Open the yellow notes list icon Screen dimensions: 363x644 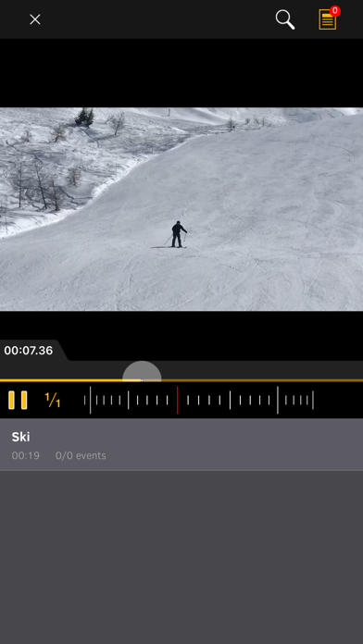[x=328, y=19]
